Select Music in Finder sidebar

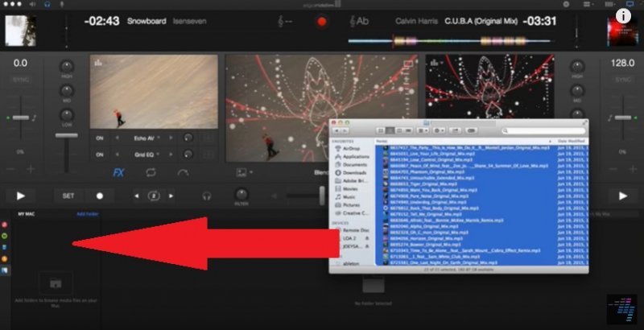(351, 196)
